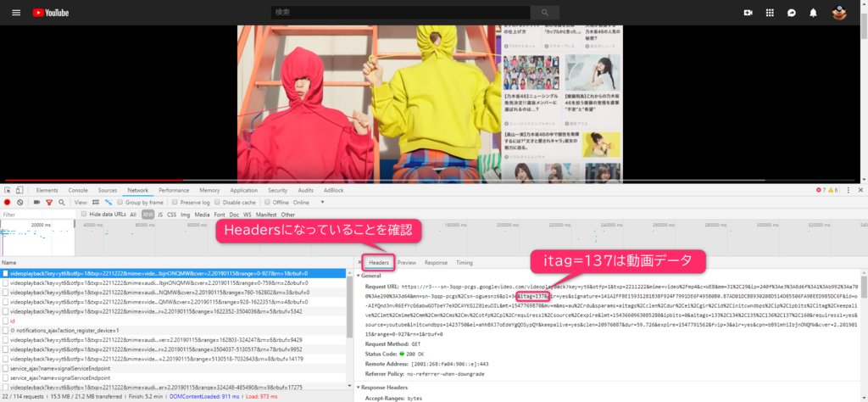Open the Console panel tab
The width and height of the screenshot is (868, 402).
[x=78, y=190]
